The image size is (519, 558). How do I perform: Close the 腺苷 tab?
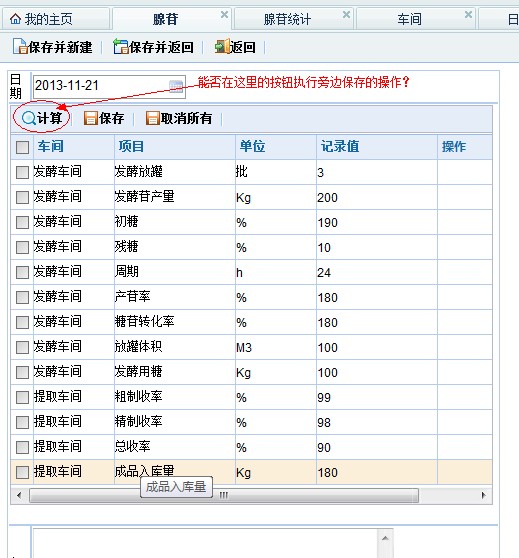[x=224, y=15]
